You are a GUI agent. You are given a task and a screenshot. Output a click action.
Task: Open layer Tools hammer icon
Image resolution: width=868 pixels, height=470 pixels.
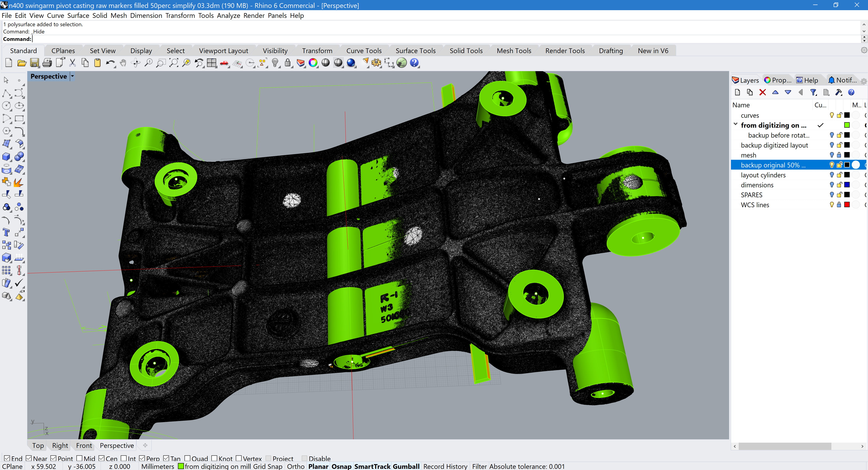tap(839, 92)
